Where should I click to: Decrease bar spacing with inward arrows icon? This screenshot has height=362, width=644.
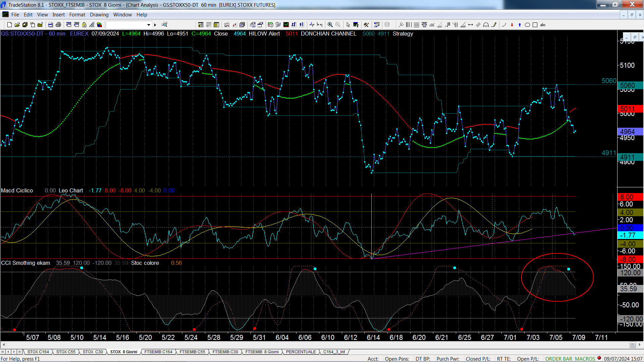312,25
